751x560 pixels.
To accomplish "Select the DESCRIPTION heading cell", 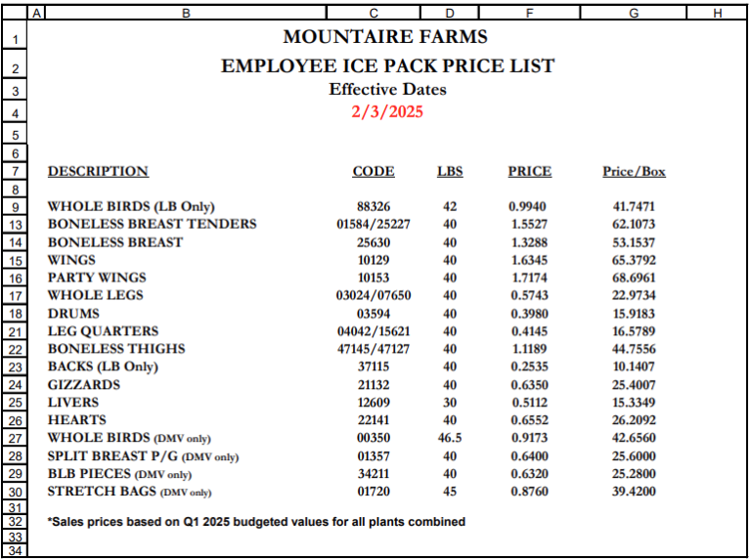I will 98,172.
